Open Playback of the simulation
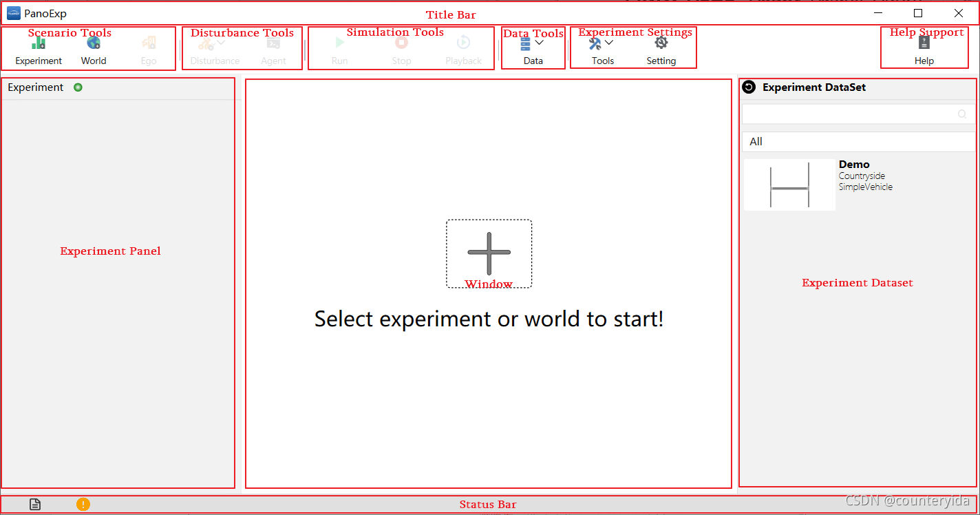The image size is (980, 515). [464, 50]
